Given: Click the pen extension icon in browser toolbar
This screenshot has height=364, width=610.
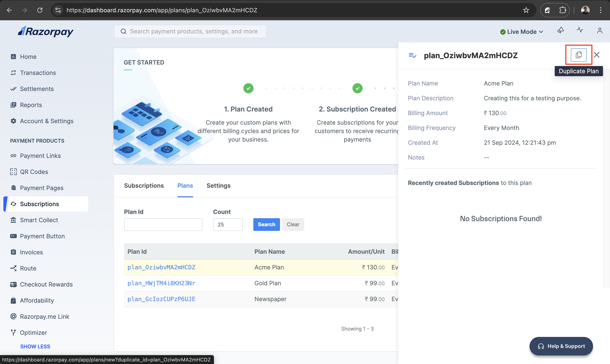Looking at the screenshot, I should (547, 10).
